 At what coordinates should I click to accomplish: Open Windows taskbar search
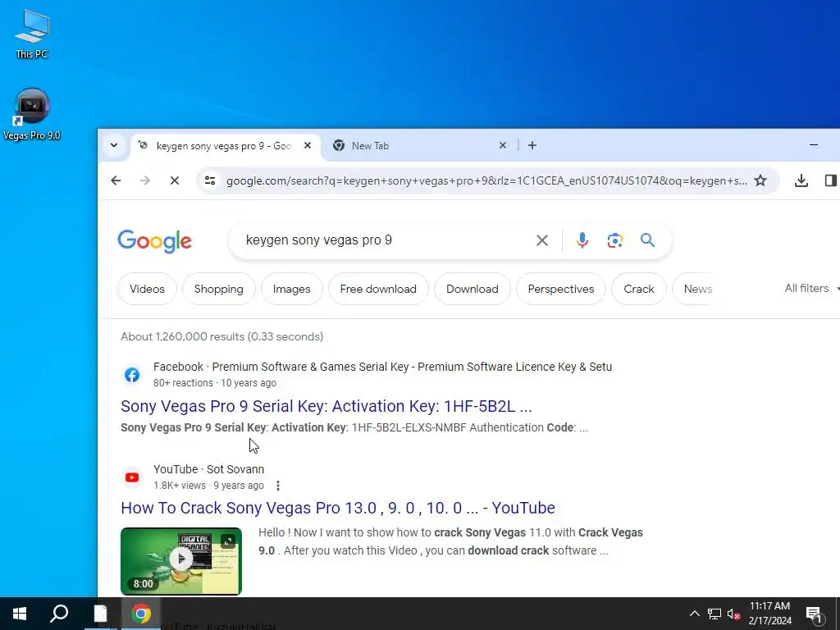pos(59,614)
